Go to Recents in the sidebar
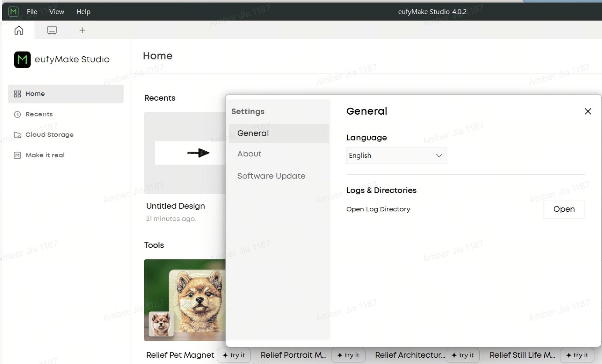 pyautogui.click(x=39, y=114)
